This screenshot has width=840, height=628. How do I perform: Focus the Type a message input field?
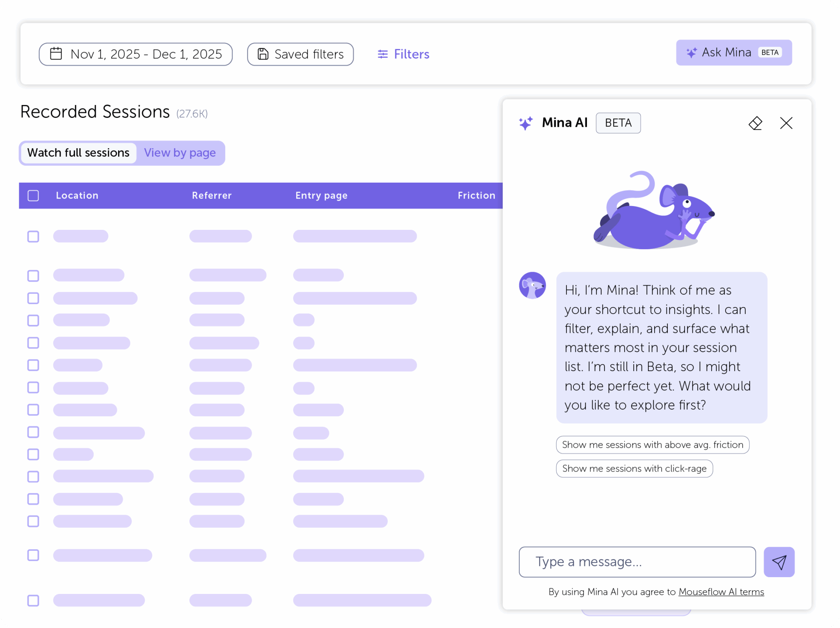coord(637,562)
